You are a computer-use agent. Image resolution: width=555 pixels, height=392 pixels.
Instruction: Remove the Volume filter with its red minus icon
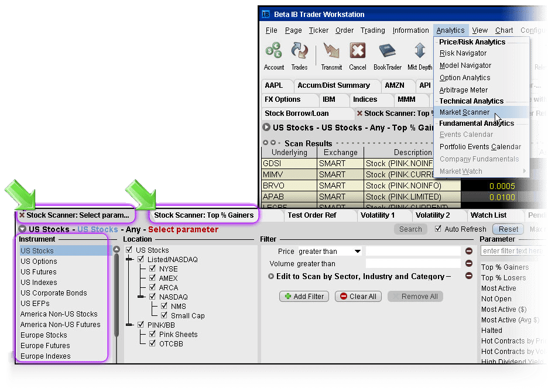[x=468, y=263]
